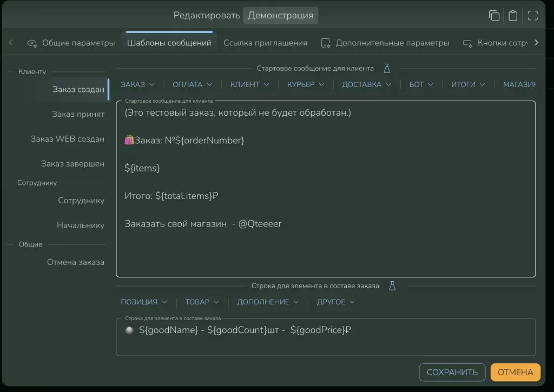Select the Шаблоны сообщений tab
554x392 pixels.
coord(169,43)
